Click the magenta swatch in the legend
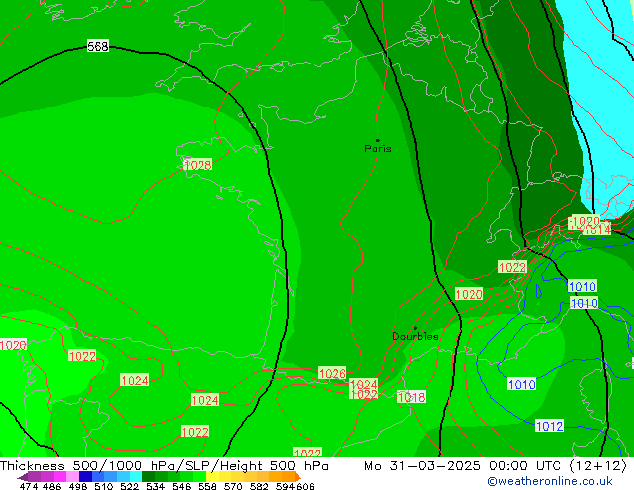This screenshot has height=490, width=634. (x=59, y=477)
